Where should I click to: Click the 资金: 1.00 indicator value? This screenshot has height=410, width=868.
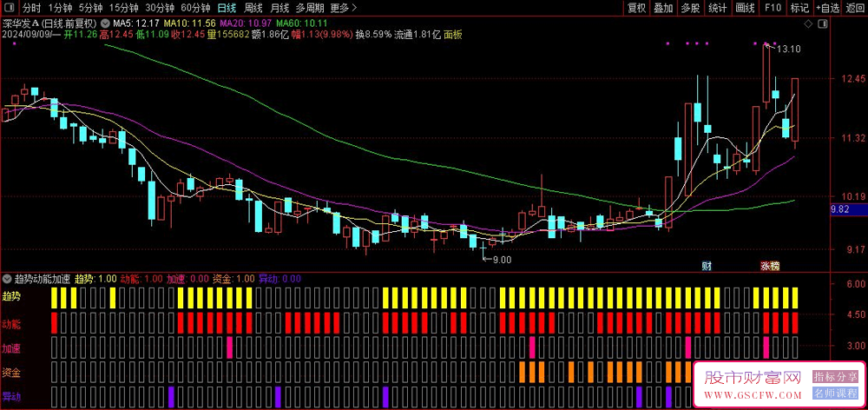click(x=233, y=278)
